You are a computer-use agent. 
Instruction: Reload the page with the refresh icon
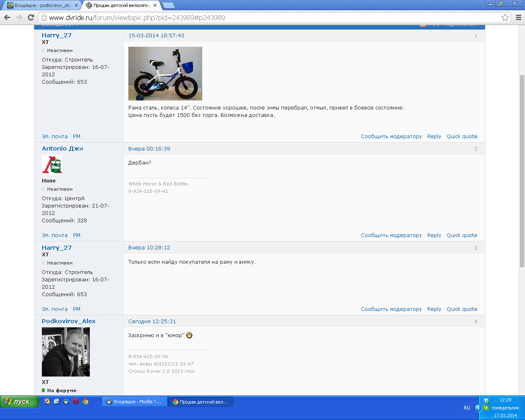tap(31, 17)
